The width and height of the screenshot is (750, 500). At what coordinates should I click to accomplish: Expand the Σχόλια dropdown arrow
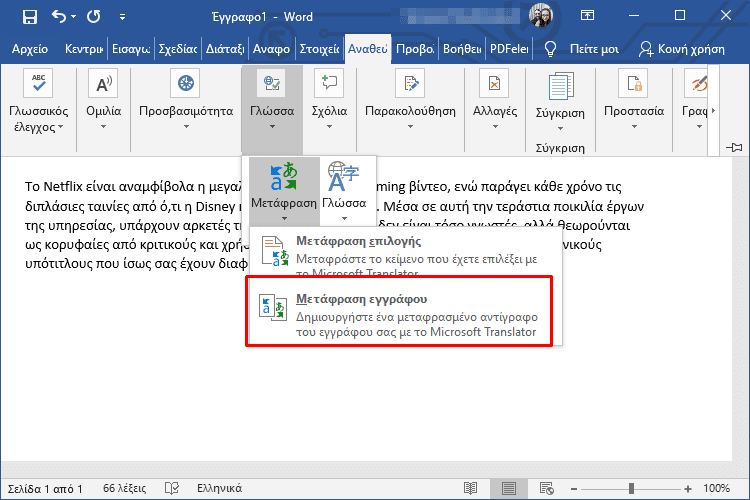(329, 127)
